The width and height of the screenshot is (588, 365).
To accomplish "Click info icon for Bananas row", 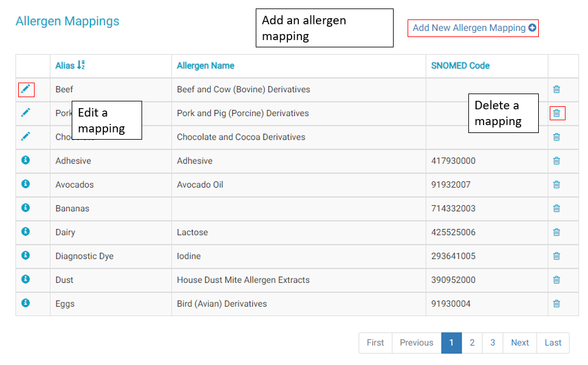I will (26, 208).
